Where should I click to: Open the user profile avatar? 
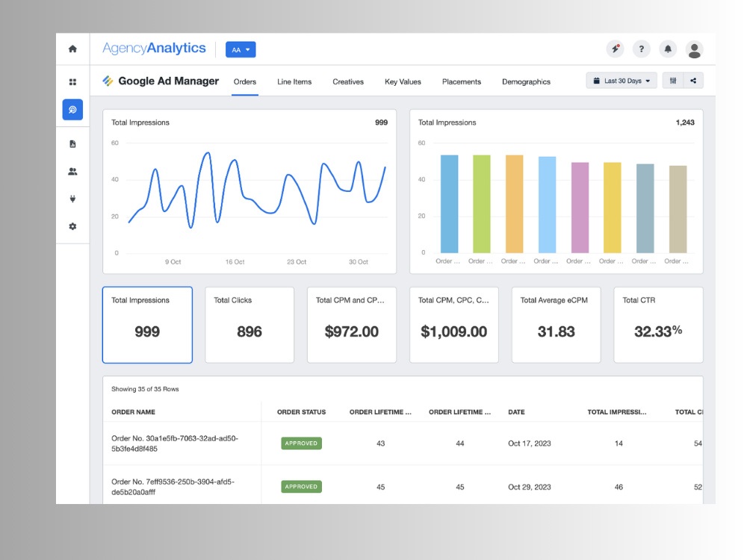694,49
